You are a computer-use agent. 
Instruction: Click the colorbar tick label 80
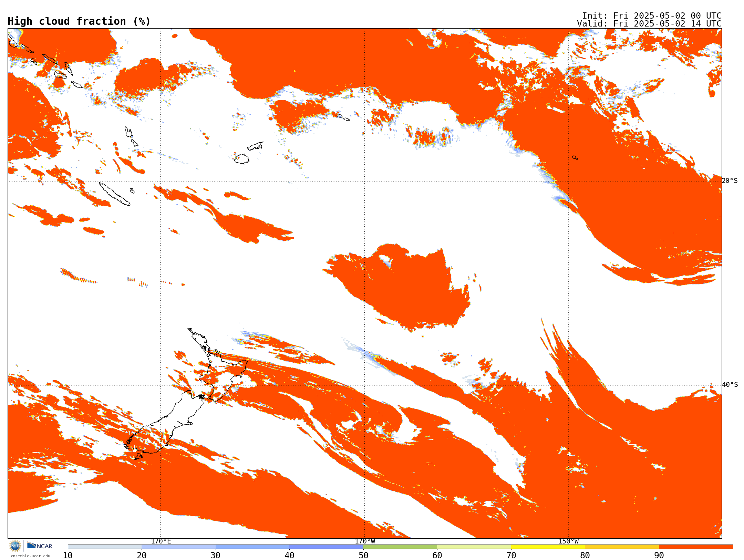[585, 556]
